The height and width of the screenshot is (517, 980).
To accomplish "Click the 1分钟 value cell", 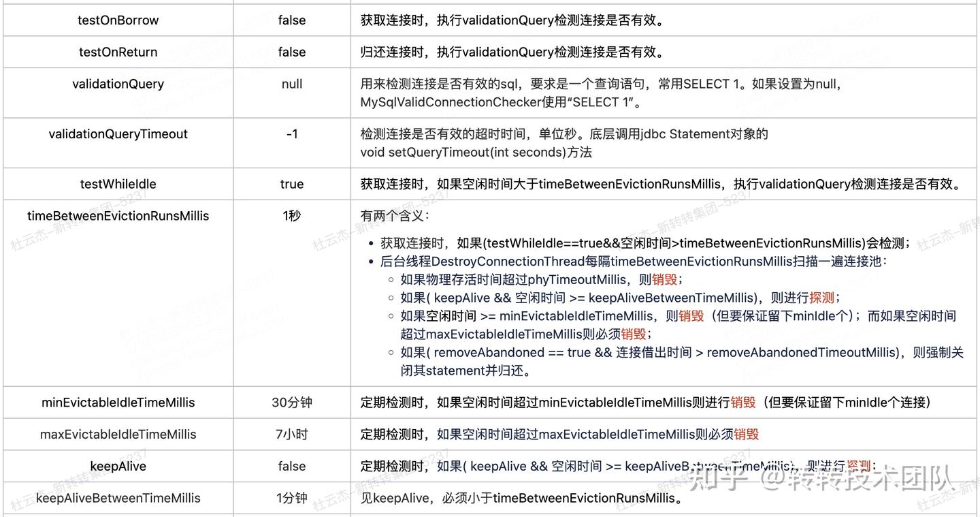I will click(x=291, y=498).
